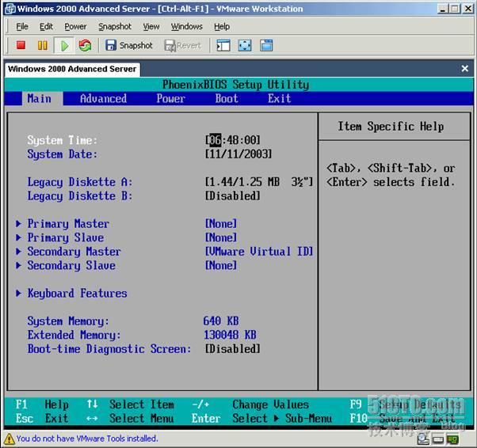Click the Keyboard Features label

78,294
